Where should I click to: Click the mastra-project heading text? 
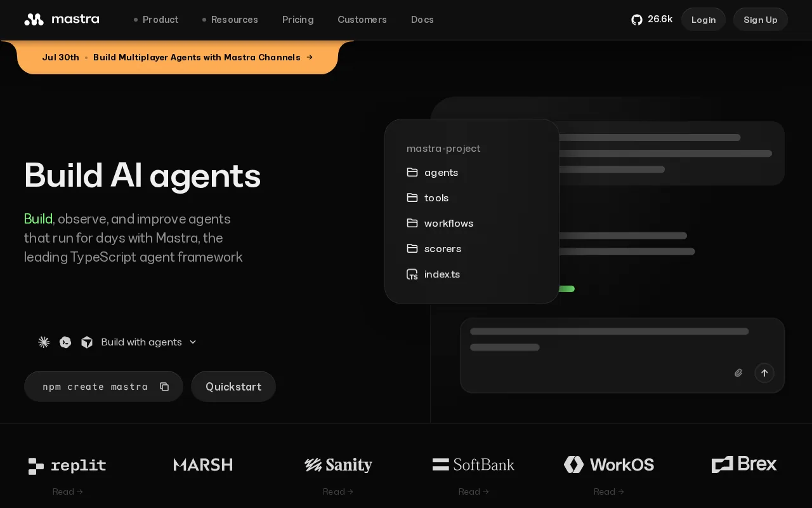coord(443,149)
